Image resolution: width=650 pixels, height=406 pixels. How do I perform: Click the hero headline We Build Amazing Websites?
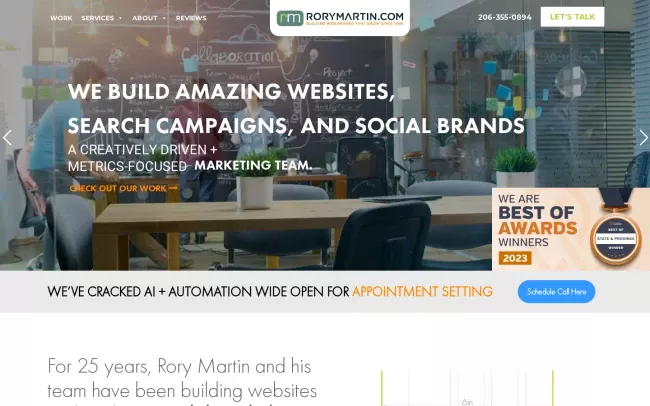231,91
